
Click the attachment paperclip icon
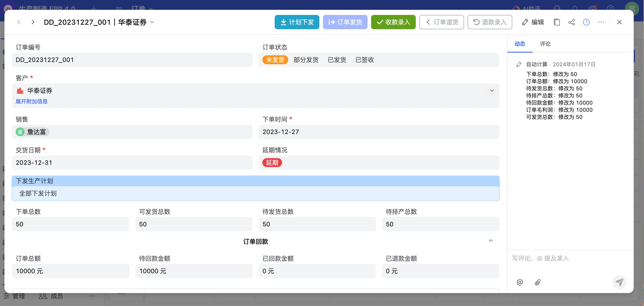[537, 282]
